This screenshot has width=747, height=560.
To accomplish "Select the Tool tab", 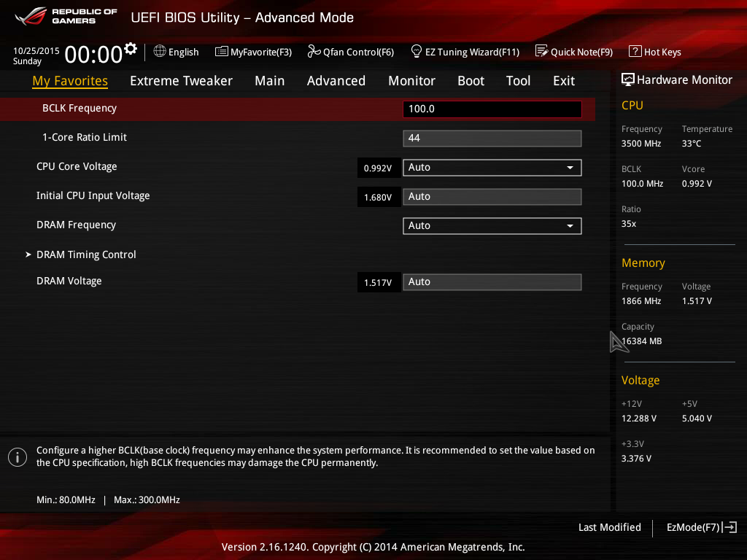I will (x=519, y=81).
